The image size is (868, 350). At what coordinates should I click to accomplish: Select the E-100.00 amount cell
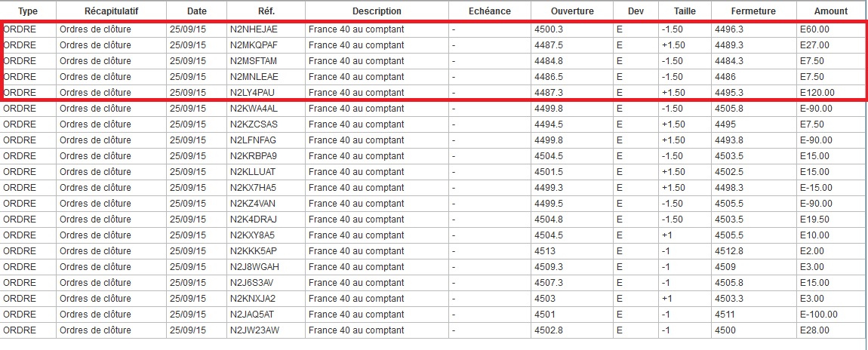(x=819, y=315)
